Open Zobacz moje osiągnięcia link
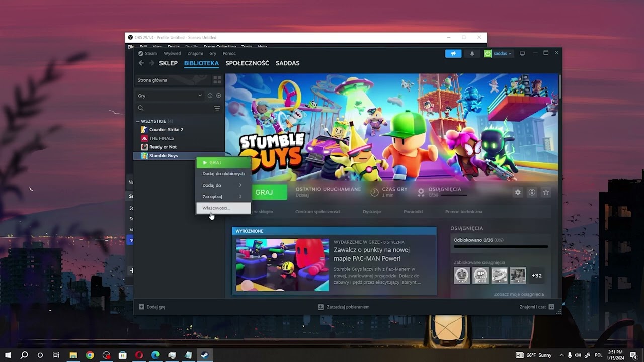The width and height of the screenshot is (644, 362). [x=519, y=294]
